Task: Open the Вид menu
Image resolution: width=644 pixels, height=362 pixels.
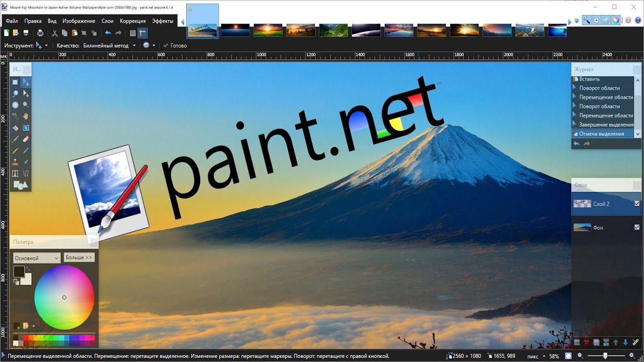Action: tap(52, 21)
